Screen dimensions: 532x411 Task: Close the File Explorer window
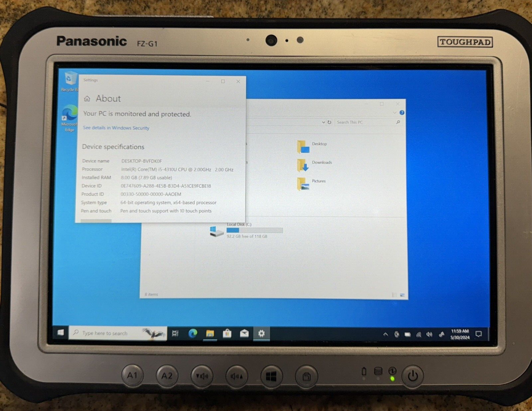pos(397,104)
